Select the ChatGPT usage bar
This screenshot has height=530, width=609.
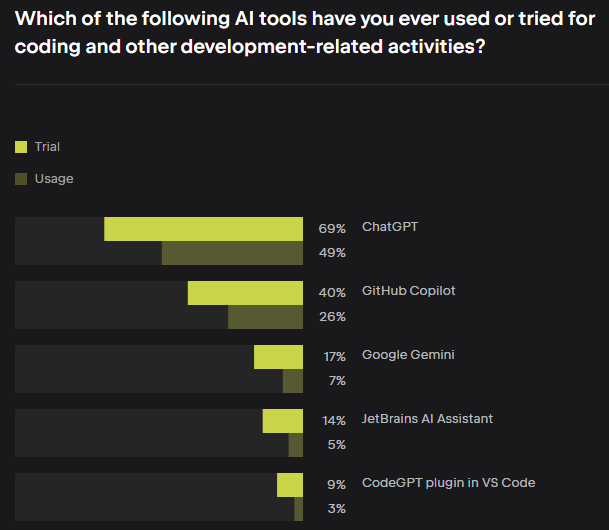[x=232, y=253]
